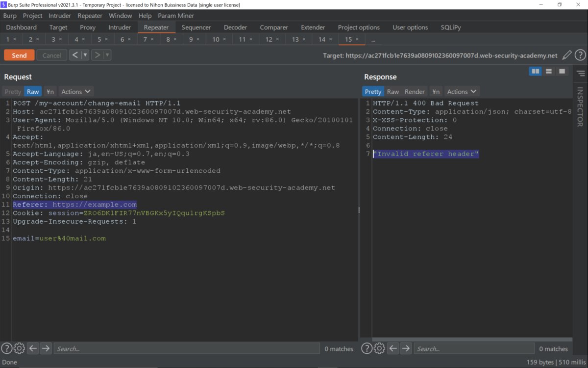Image resolution: width=588 pixels, height=368 pixels.
Task: Toggle Response Pretty view
Action: click(373, 91)
